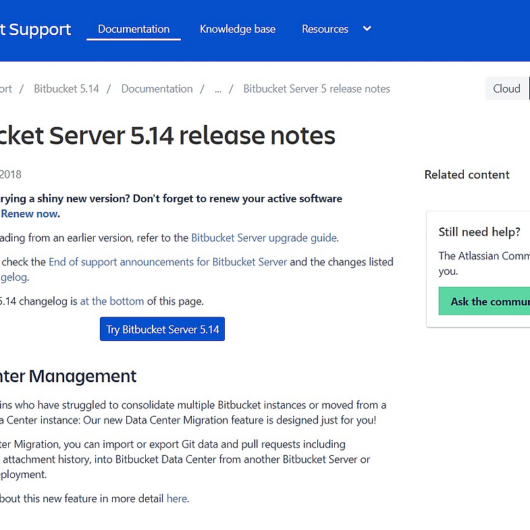Follow the Renew now link

point(30,214)
